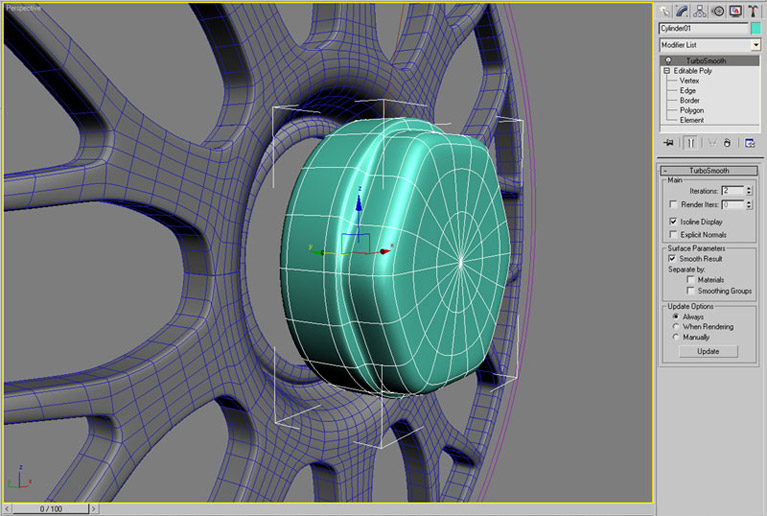Viewport: 767px width, 516px height.
Task: Uncheck Isoline Display
Action: (x=673, y=221)
